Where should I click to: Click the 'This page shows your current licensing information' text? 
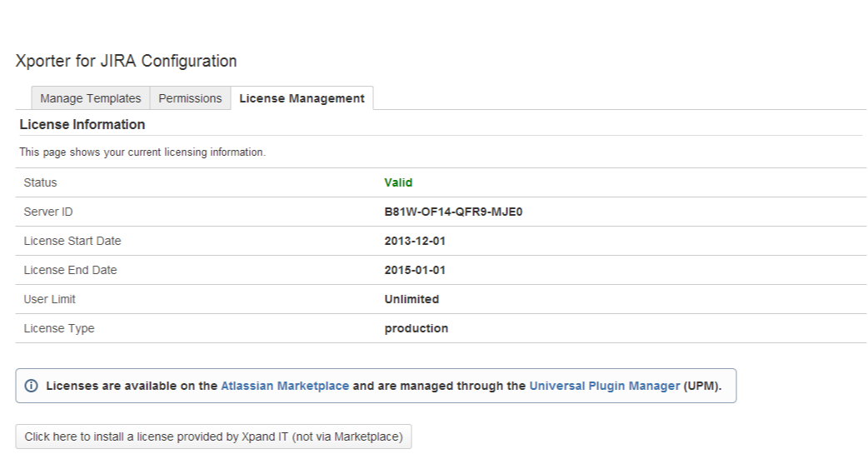(x=142, y=152)
